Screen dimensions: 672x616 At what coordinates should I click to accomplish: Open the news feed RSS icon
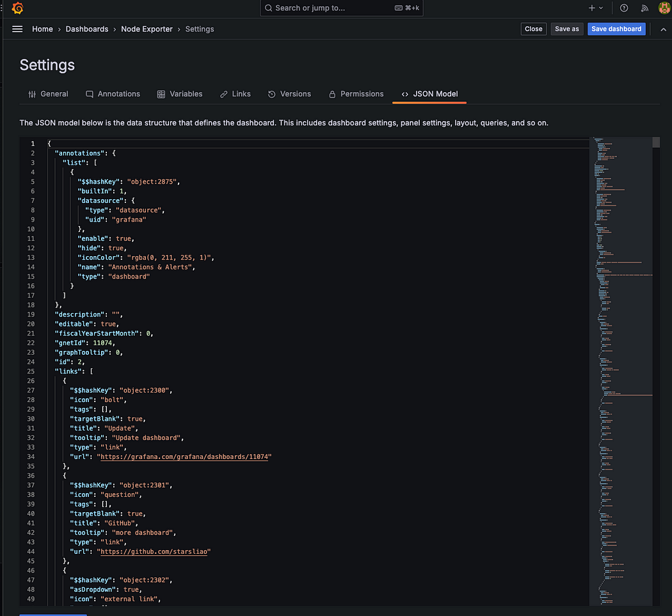tap(644, 8)
